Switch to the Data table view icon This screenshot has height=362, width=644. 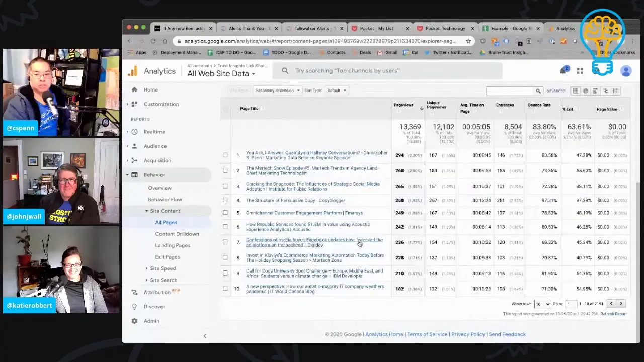575,91
